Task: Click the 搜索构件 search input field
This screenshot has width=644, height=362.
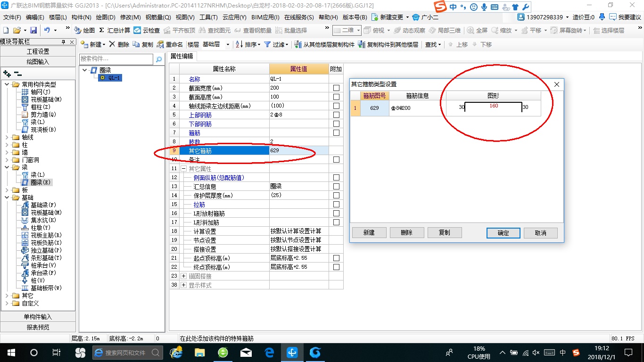Action: [x=116, y=59]
